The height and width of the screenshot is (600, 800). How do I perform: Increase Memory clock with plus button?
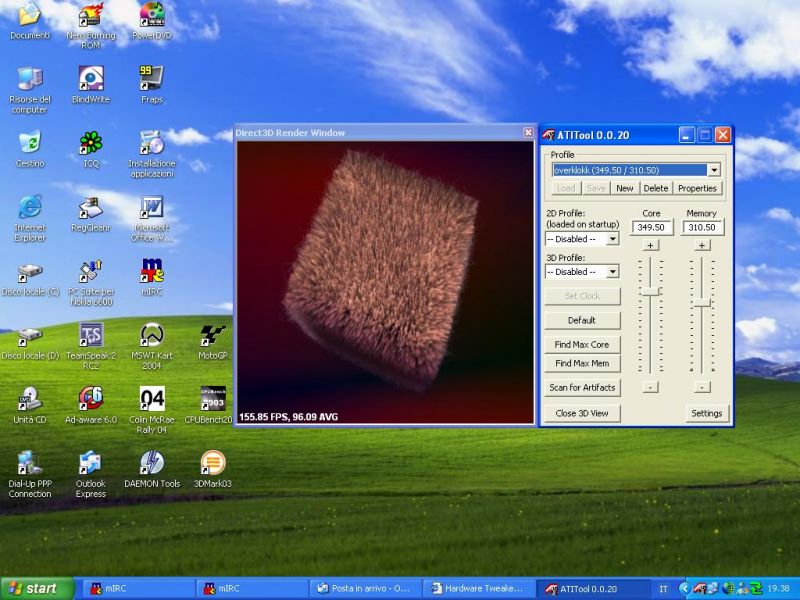702,245
